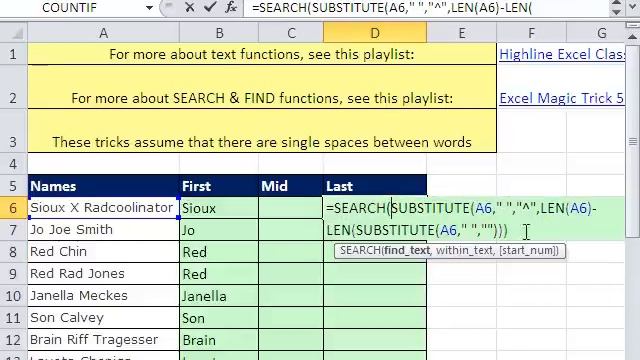Select row 7 header

pyautogui.click(x=13, y=230)
